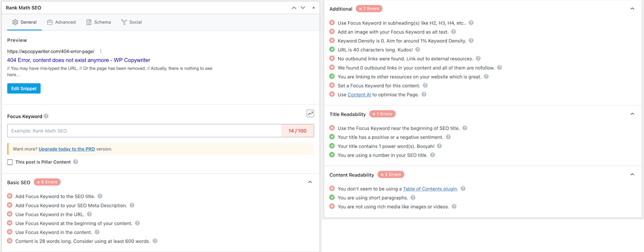Click help icon for subheading keyword item
This screenshot has width=644, height=252.
coord(471,23)
